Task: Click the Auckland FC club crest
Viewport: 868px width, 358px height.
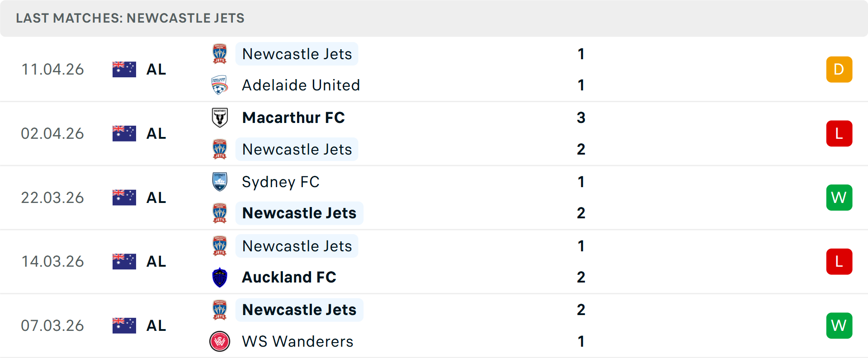Action: click(x=220, y=277)
